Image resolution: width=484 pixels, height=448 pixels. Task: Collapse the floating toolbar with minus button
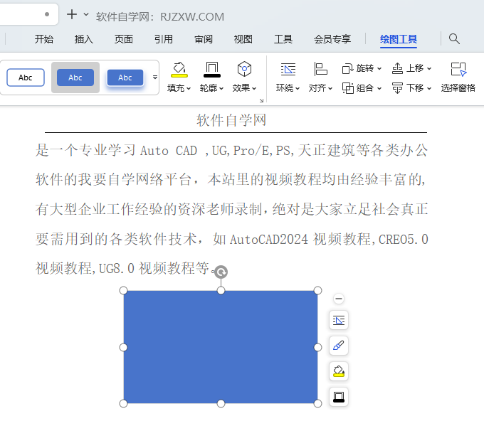[x=339, y=299]
